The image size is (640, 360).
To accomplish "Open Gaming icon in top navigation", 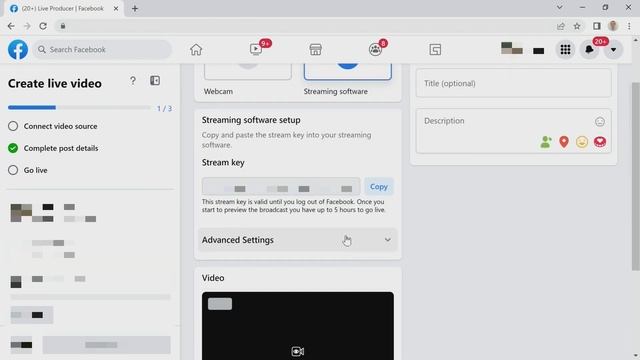I will pos(435,49).
